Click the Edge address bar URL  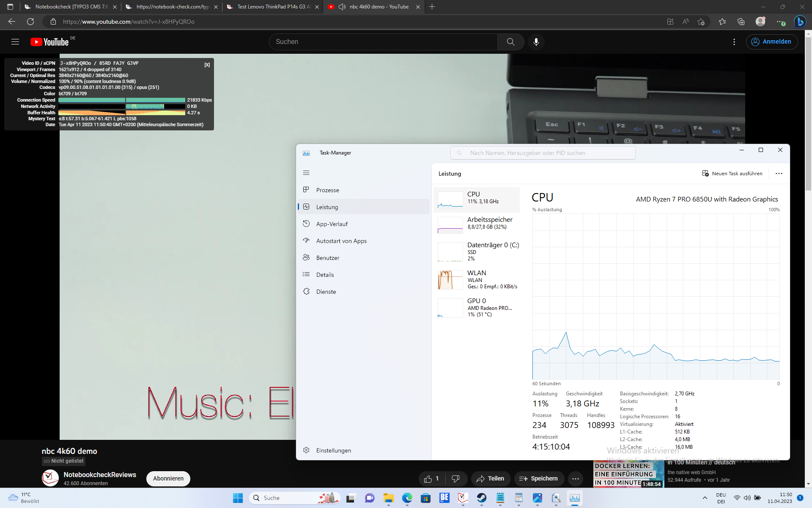tap(129, 22)
